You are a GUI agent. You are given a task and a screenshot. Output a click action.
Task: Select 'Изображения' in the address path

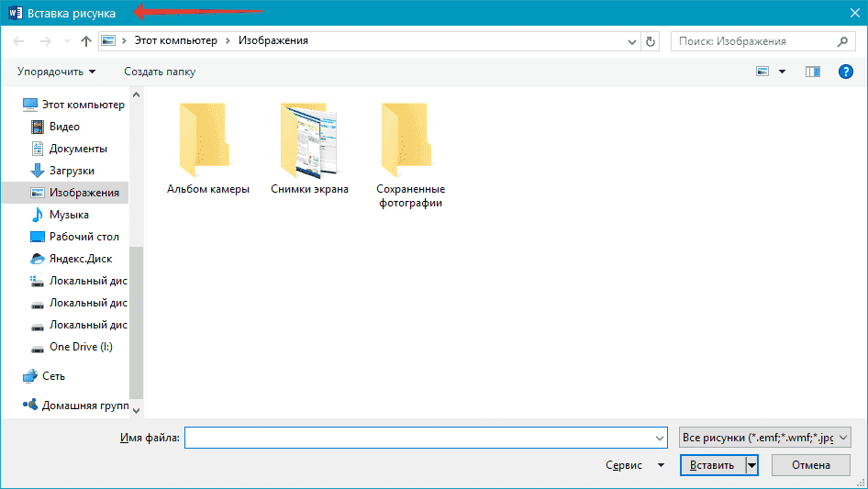click(273, 40)
